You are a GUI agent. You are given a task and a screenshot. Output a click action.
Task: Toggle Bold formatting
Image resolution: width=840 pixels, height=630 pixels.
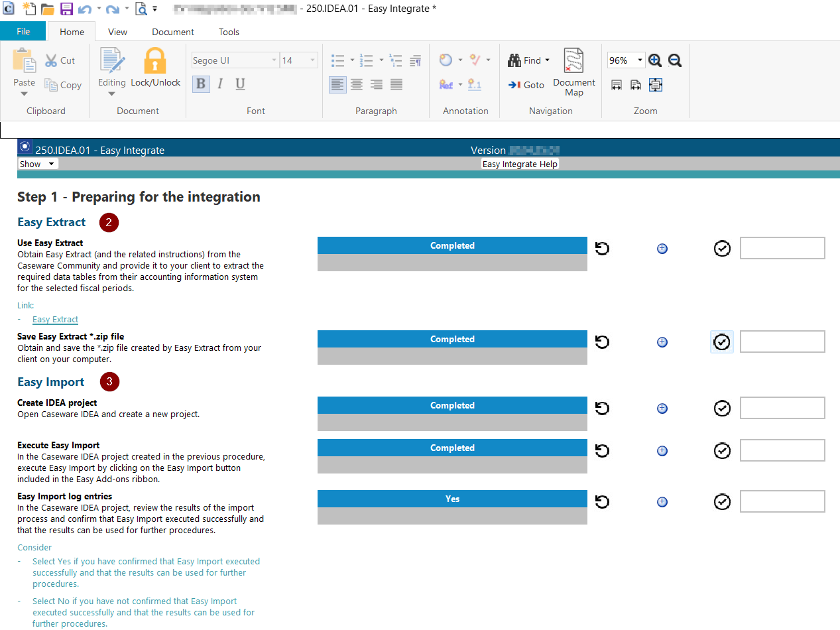pos(200,84)
